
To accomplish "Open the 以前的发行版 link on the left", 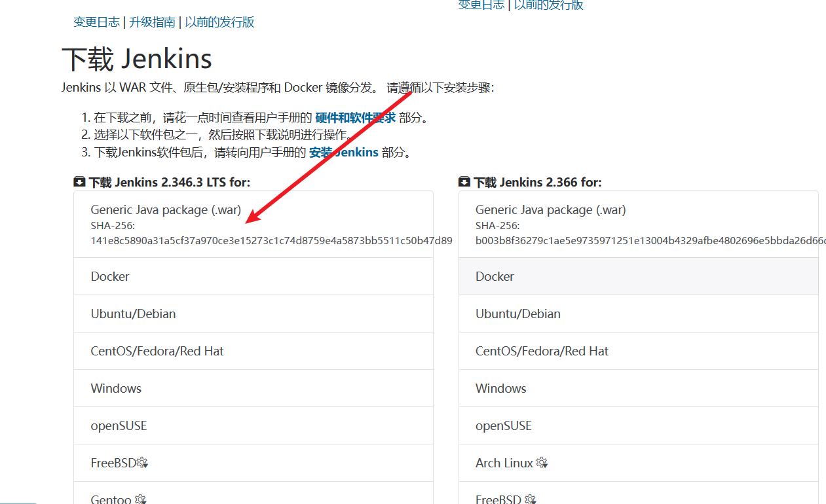I will pos(219,22).
